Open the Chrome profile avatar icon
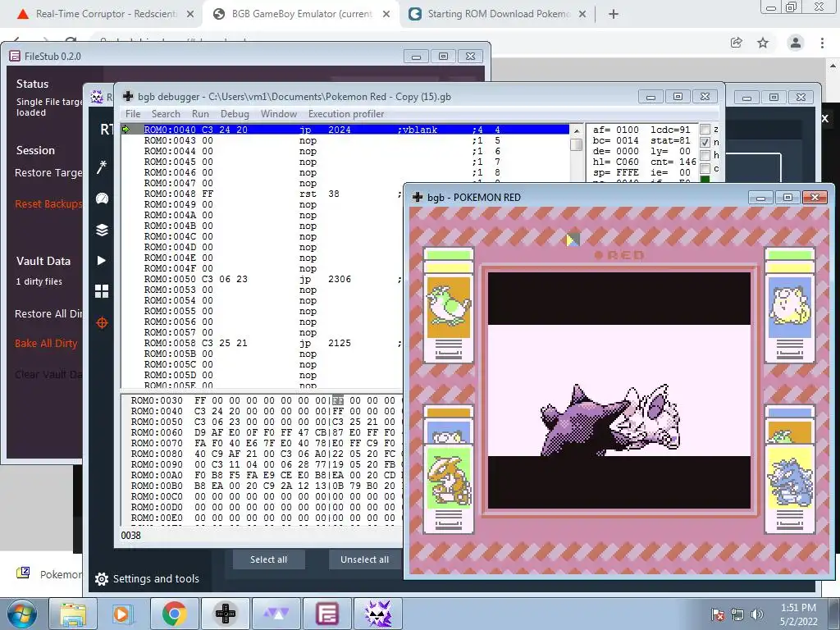Image resolution: width=840 pixels, height=630 pixels. pos(796,43)
